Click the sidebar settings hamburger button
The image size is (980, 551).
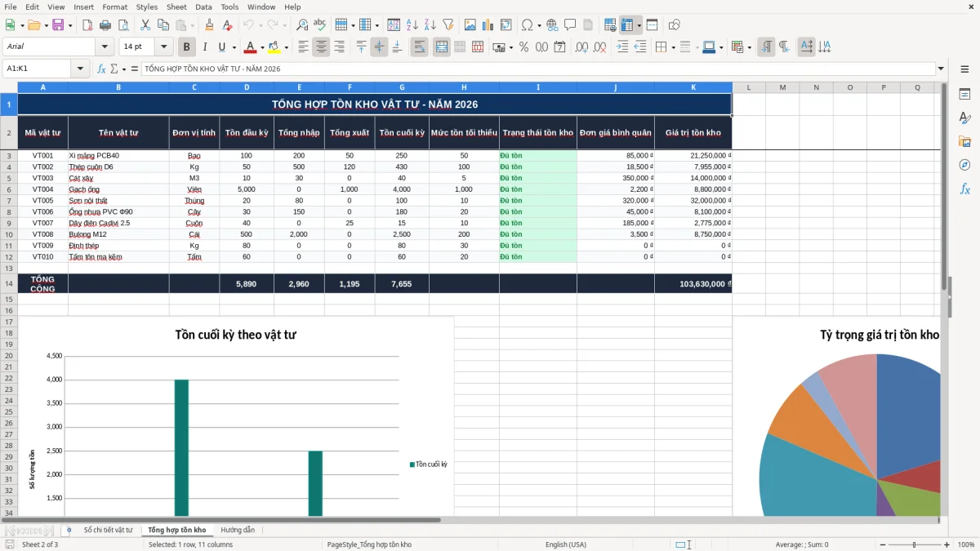pos(964,71)
